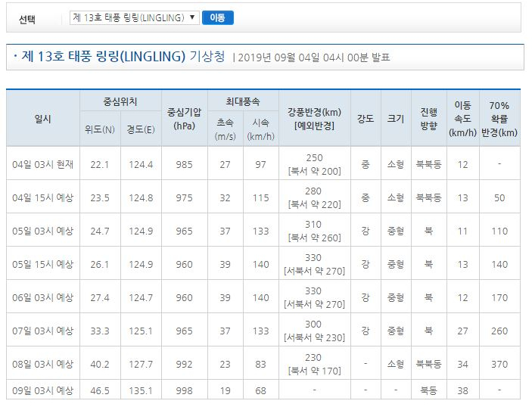Click movement speed value 27
The width and height of the screenshot is (532, 407).
pyautogui.click(x=463, y=331)
